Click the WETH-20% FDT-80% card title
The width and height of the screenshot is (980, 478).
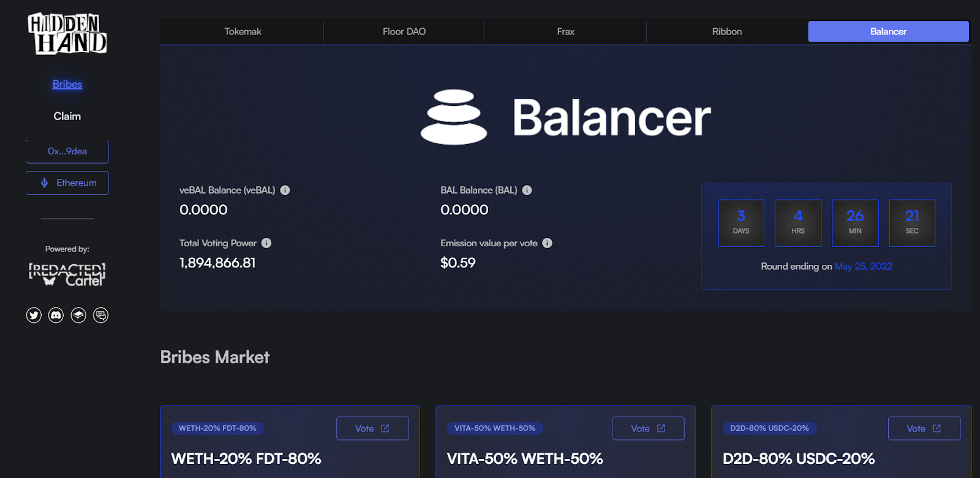point(246,458)
